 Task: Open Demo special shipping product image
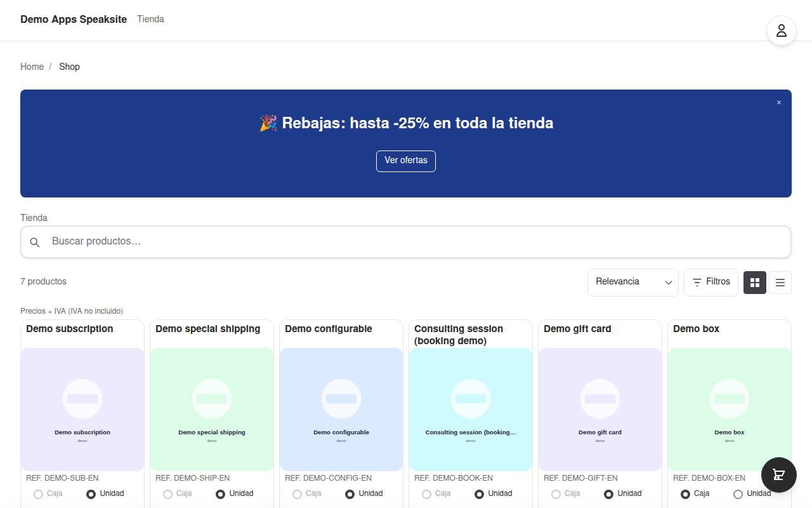212,410
